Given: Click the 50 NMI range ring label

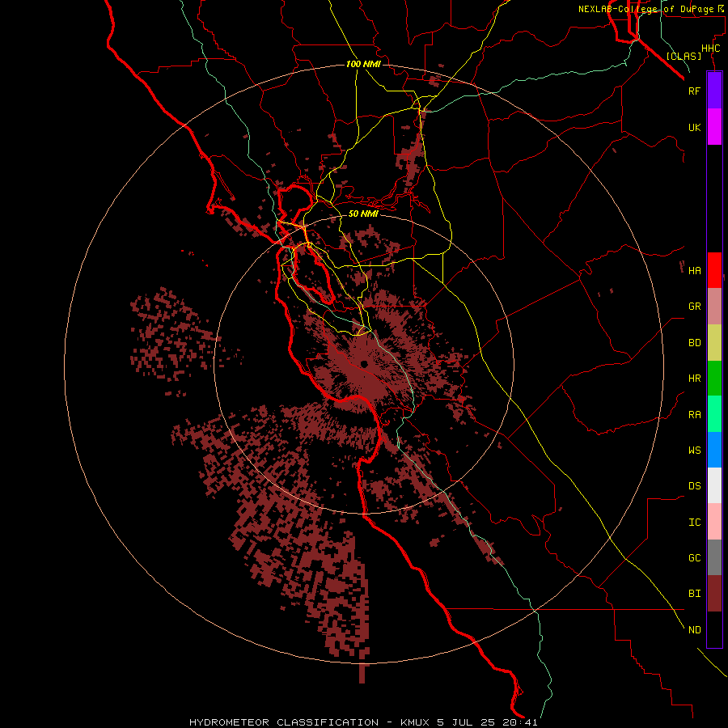Looking at the screenshot, I should (363, 214).
